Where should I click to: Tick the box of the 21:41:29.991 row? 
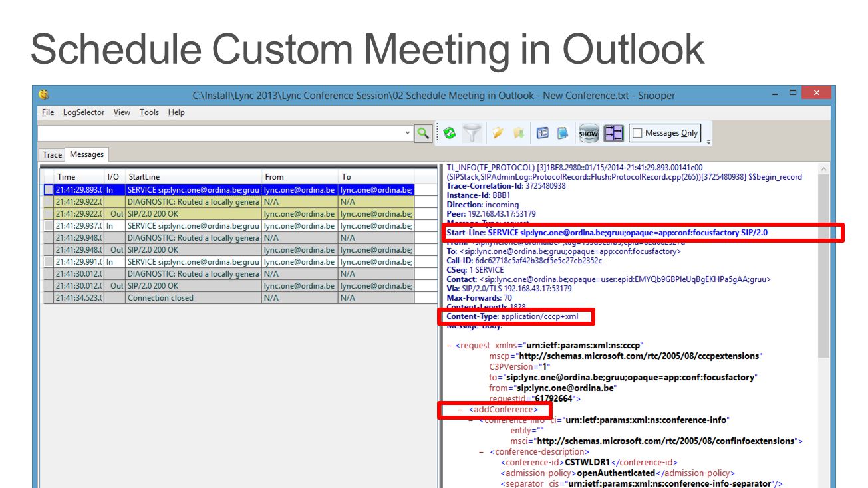(x=49, y=262)
